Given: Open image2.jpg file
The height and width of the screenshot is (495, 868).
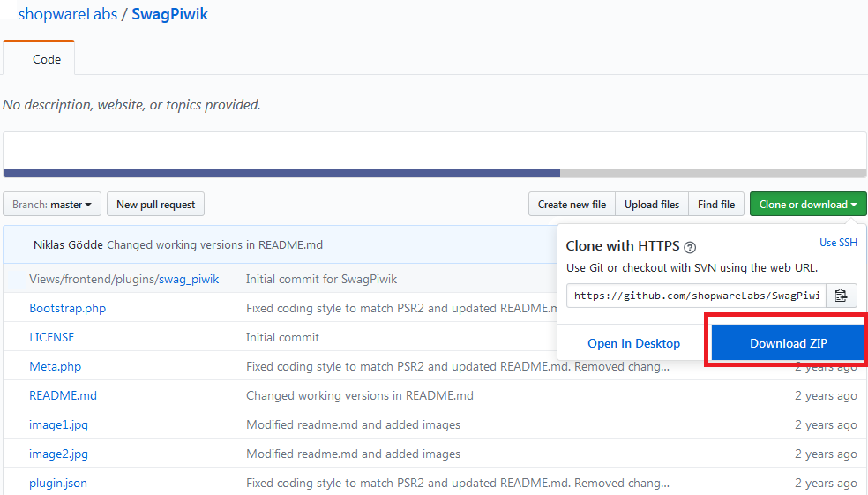Looking at the screenshot, I should tap(59, 454).
